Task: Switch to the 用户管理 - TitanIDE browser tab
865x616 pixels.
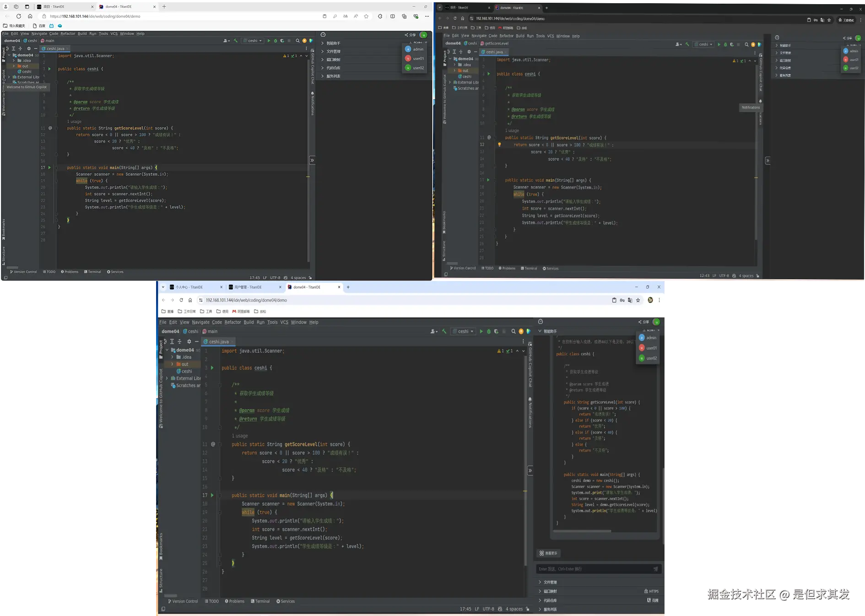Action: [x=254, y=287]
